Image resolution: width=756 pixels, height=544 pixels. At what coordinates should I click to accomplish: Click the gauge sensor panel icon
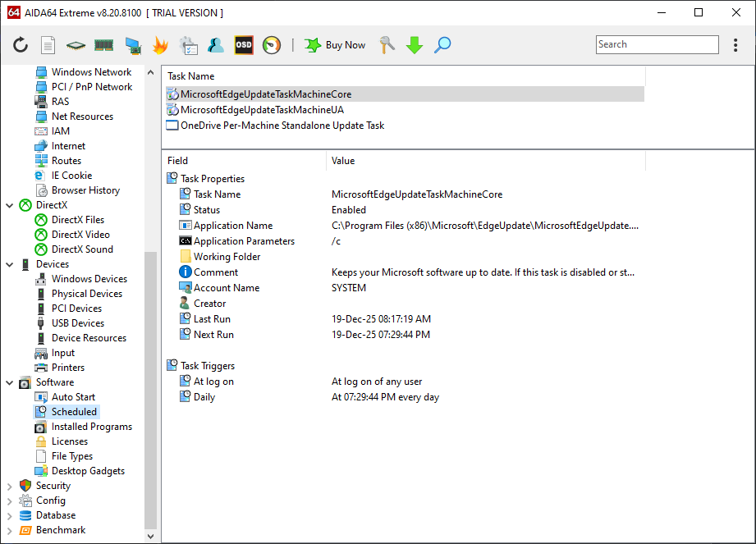pos(272,45)
